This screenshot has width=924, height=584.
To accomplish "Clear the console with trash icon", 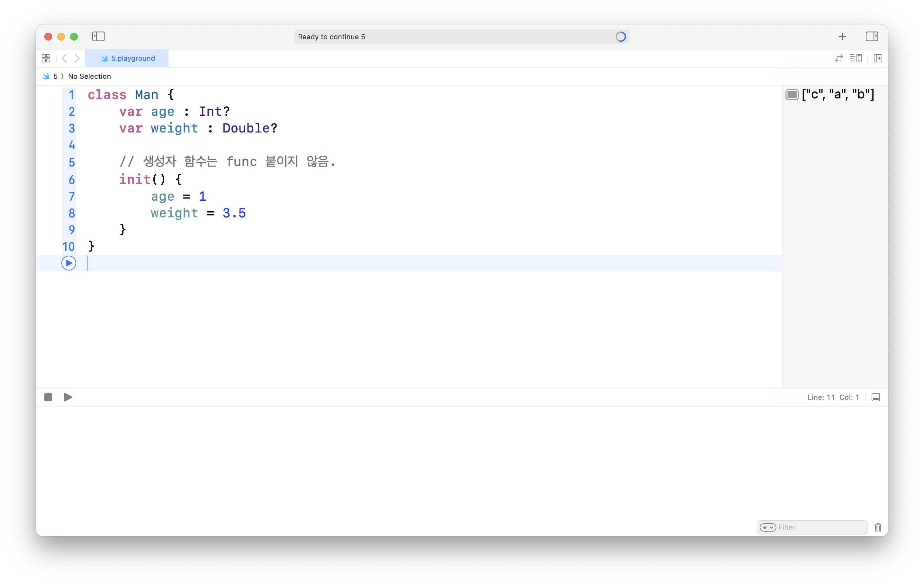I will click(878, 528).
